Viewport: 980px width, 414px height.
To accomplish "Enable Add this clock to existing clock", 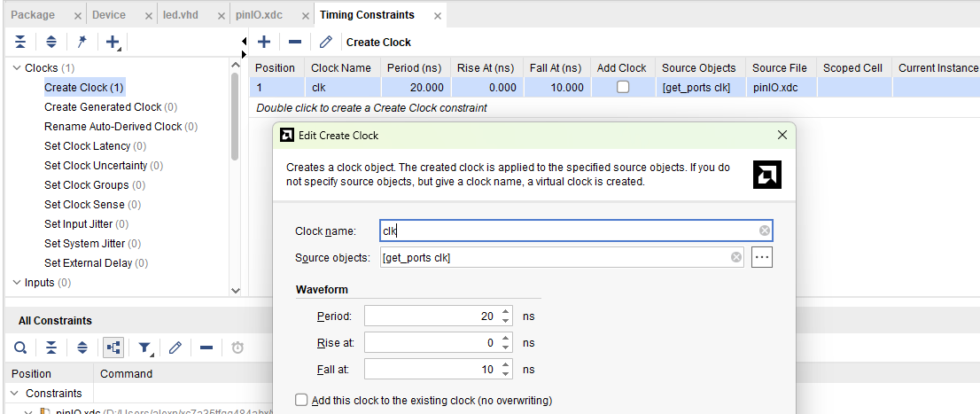I will [301, 401].
